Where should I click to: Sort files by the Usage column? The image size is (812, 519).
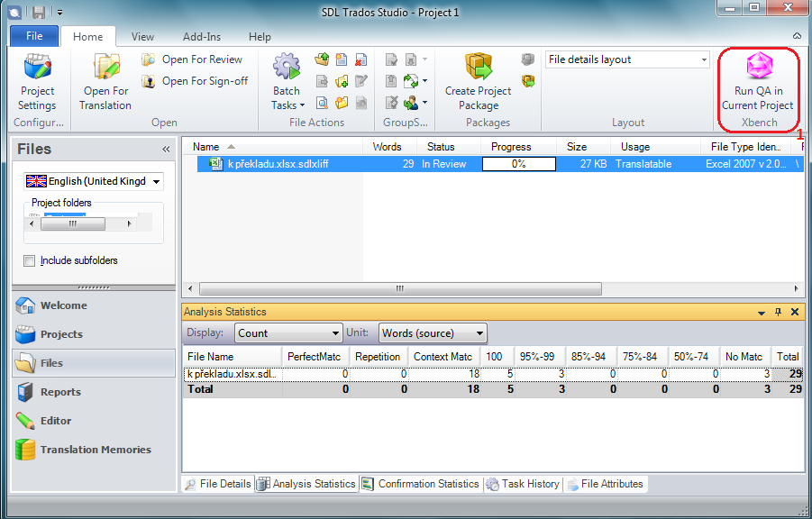655,147
